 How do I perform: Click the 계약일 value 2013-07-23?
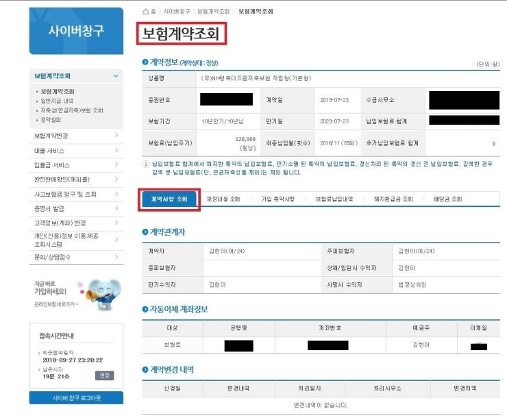[334, 100]
